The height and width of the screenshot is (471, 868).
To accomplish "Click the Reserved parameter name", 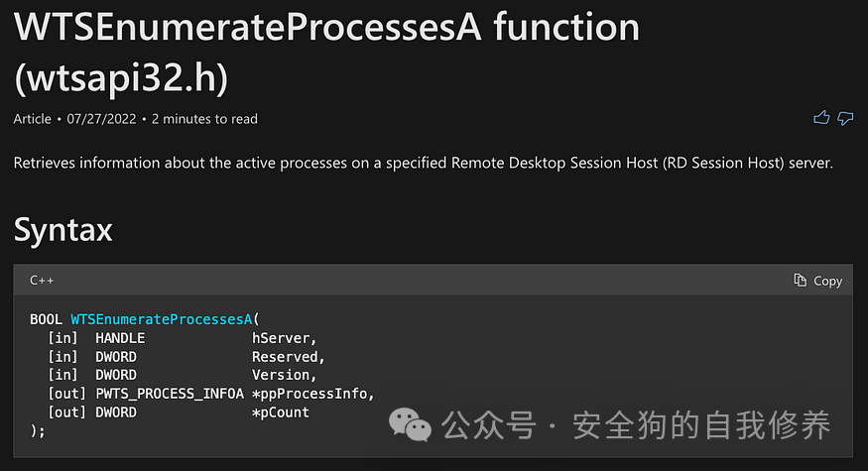I will coord(288,356).
